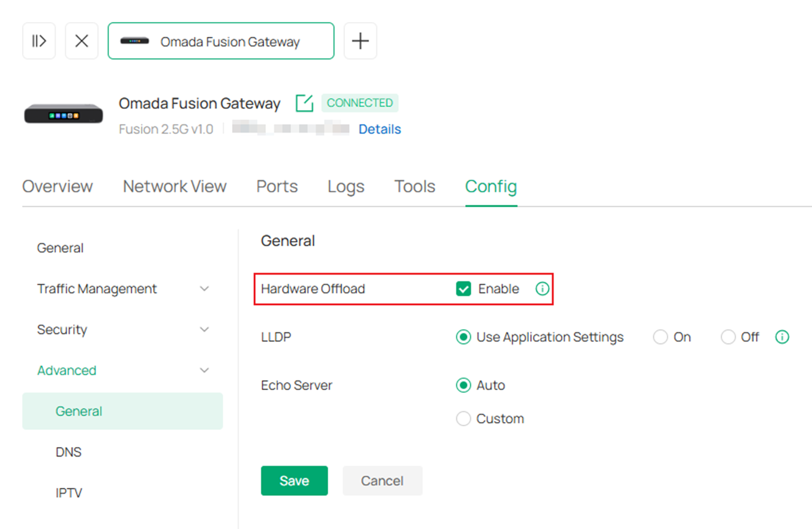Expand the Security section chevron

pos(205,329)
